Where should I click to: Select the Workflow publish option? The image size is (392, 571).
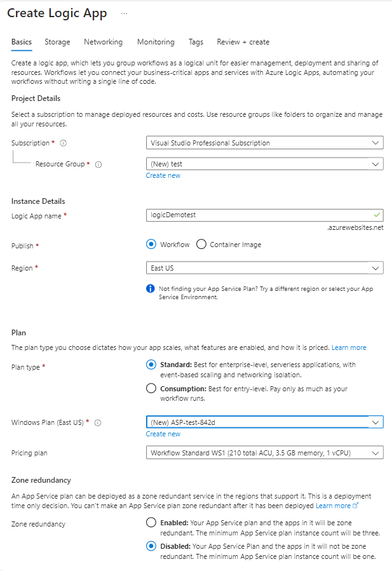(x=151, y=245)
